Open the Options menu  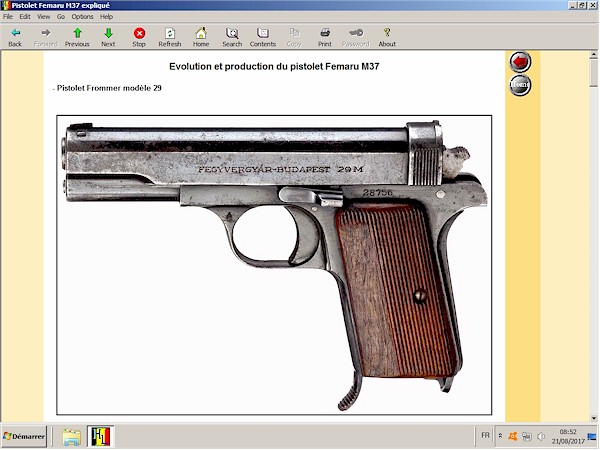click(x=82, y=16)
